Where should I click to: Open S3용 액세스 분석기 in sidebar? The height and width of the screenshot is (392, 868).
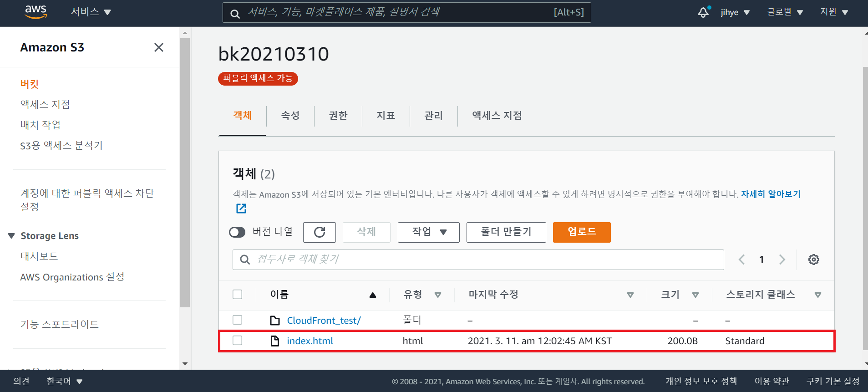click(x=61, y=146)
